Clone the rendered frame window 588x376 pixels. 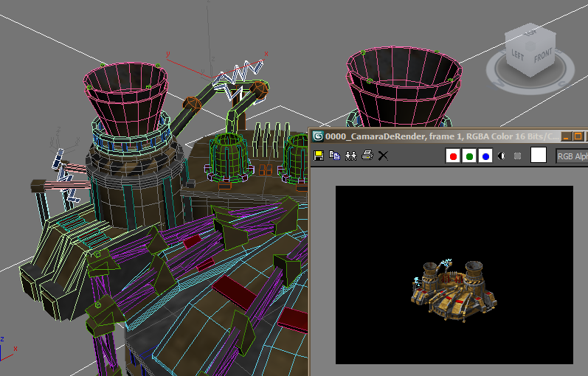click(350, 156)
